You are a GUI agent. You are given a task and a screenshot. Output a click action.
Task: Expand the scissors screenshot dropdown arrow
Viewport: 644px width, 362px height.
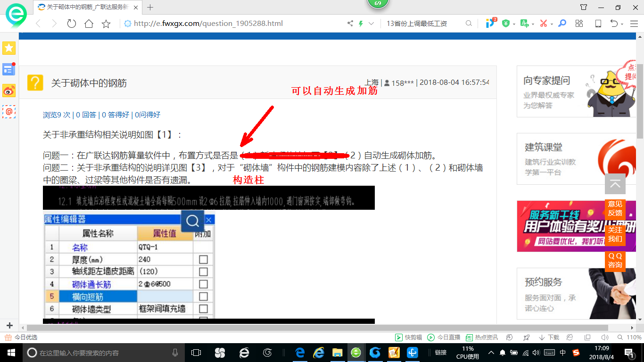(x=552, y=24)
